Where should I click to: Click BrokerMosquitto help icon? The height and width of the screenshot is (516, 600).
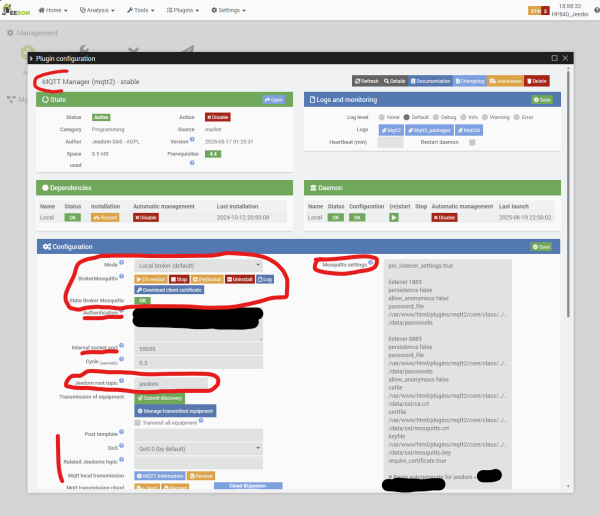click(121, 276)
